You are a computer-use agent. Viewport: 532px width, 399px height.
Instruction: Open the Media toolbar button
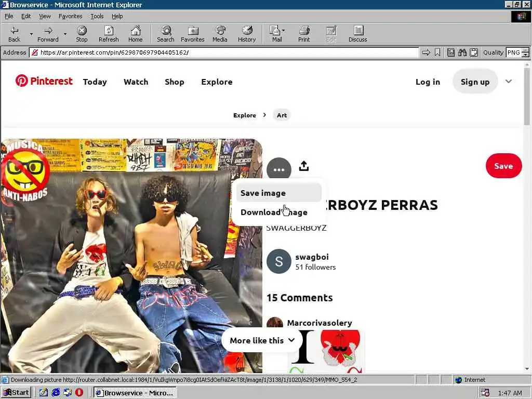220,34
